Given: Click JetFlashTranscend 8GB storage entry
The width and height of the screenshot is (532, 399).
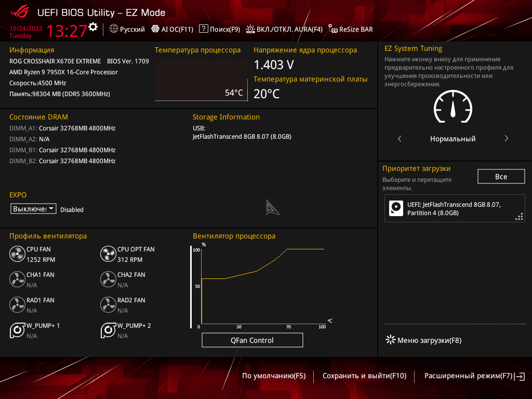Looking at the screenshot, I should [x=242, y=137].
